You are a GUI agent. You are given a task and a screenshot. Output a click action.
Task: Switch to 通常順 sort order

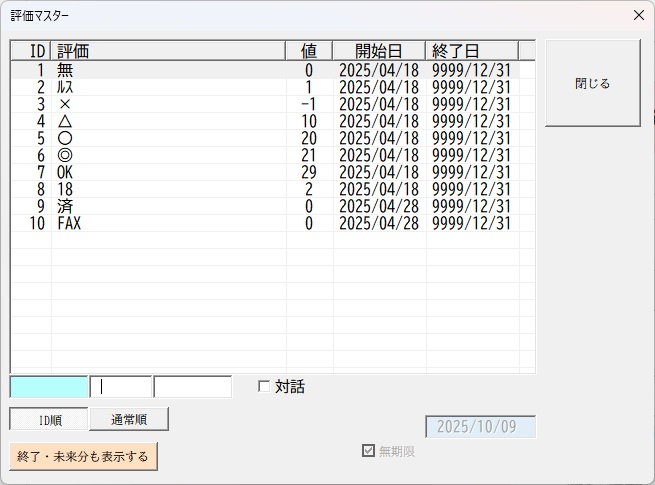coord(129,419)
